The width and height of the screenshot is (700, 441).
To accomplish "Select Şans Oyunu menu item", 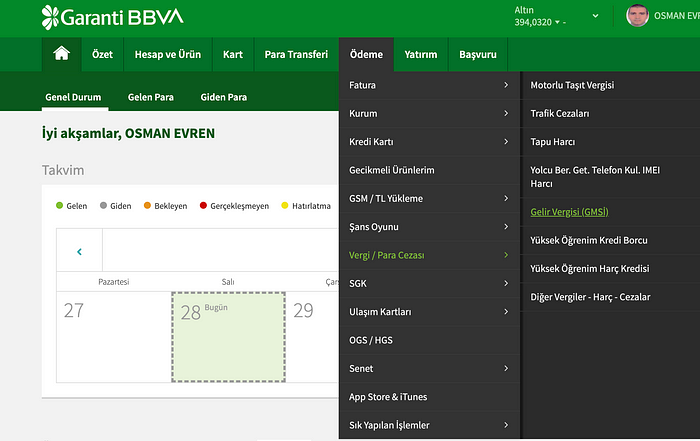I will pos(429,227).
